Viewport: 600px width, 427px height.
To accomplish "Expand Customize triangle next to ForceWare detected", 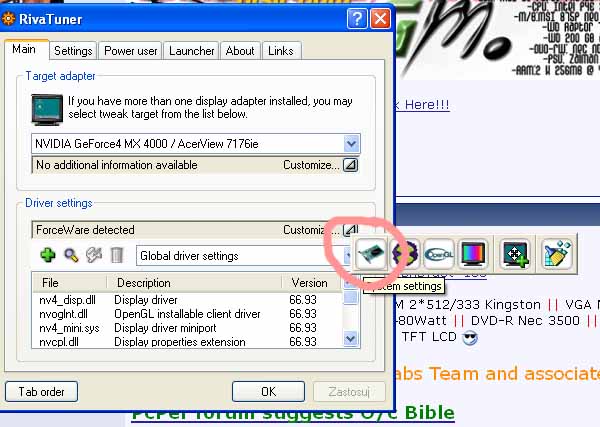I will point(351,230).
